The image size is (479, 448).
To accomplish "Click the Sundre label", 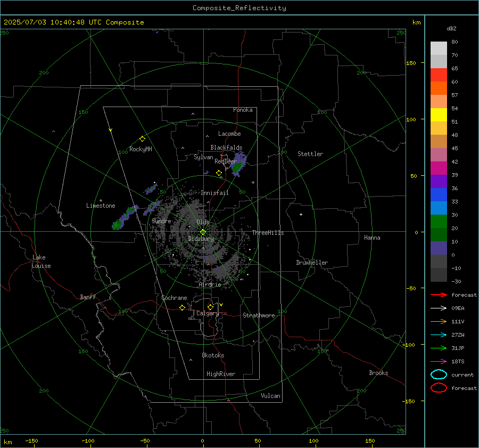I will (x=161, y=221).
